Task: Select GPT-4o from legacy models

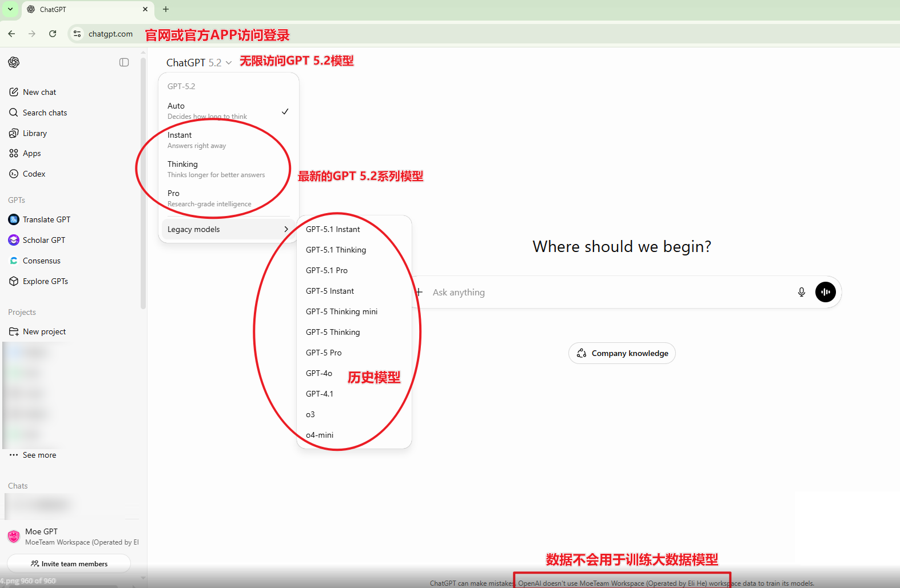Action: (319, 373)
